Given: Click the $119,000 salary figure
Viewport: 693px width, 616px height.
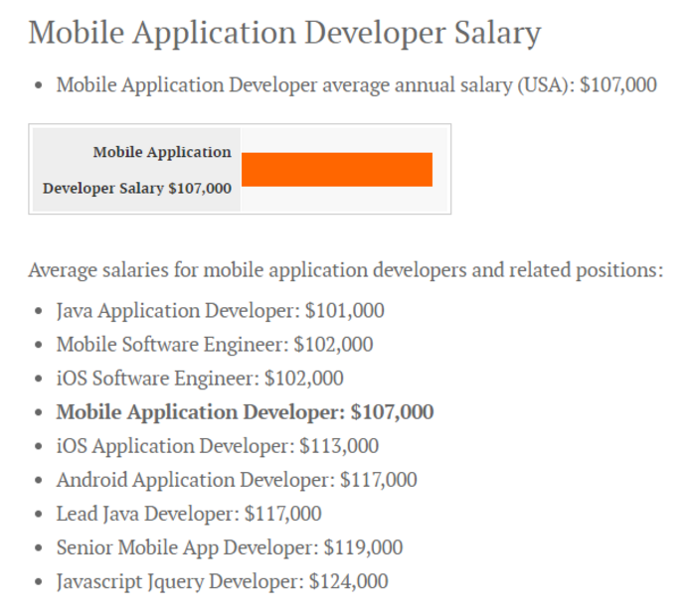Looking at the screenshot, I should pos(364,547).
